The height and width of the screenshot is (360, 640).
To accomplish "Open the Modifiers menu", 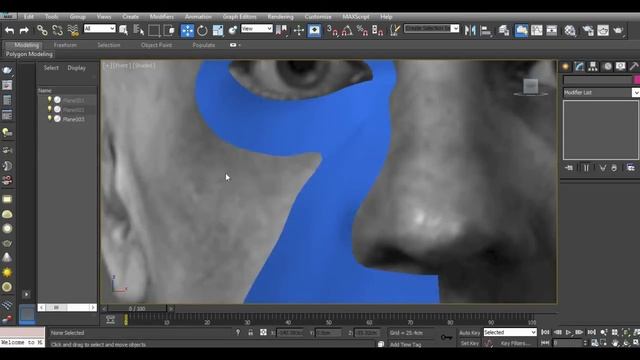I will [162, 17].
